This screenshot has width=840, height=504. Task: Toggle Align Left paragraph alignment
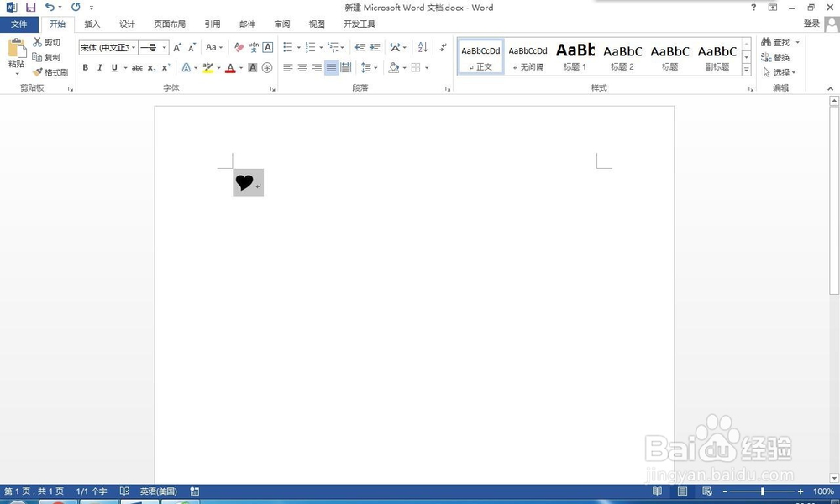coord(288,67)
